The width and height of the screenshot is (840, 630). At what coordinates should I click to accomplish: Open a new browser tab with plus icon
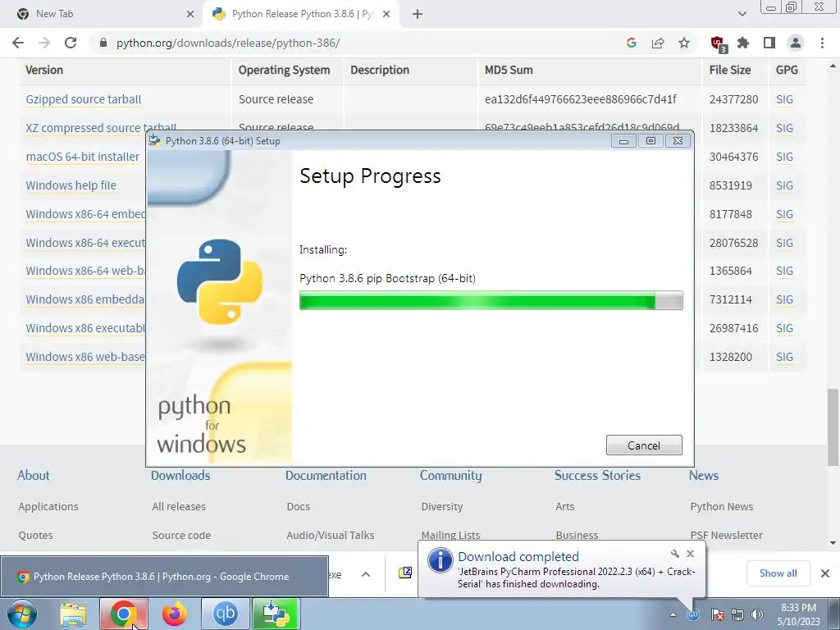point(418,15)
